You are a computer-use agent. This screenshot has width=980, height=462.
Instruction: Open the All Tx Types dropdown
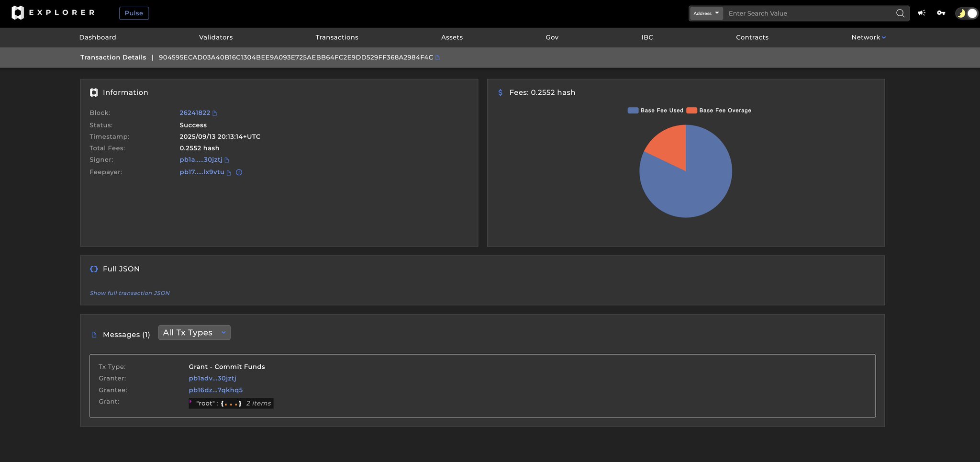click(194, 333)
